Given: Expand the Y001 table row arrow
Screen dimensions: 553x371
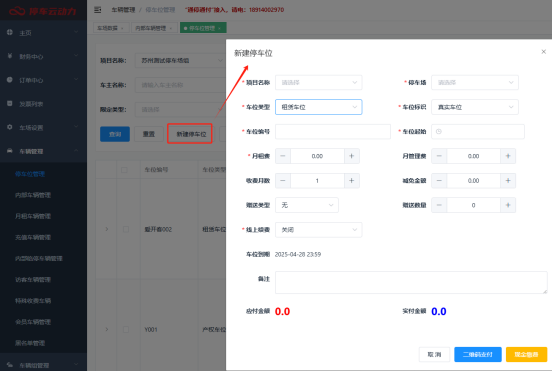Looking at the screenshot, I should tap(107, 330).
